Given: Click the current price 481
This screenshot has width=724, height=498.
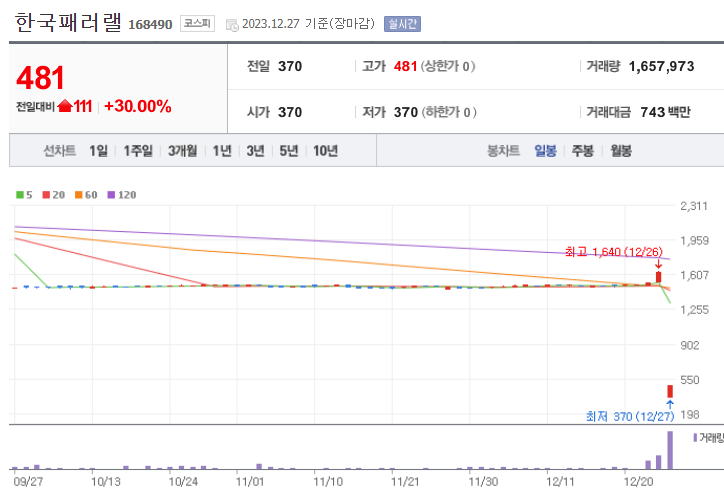Looking at the screenshot, I should [40, 78].
